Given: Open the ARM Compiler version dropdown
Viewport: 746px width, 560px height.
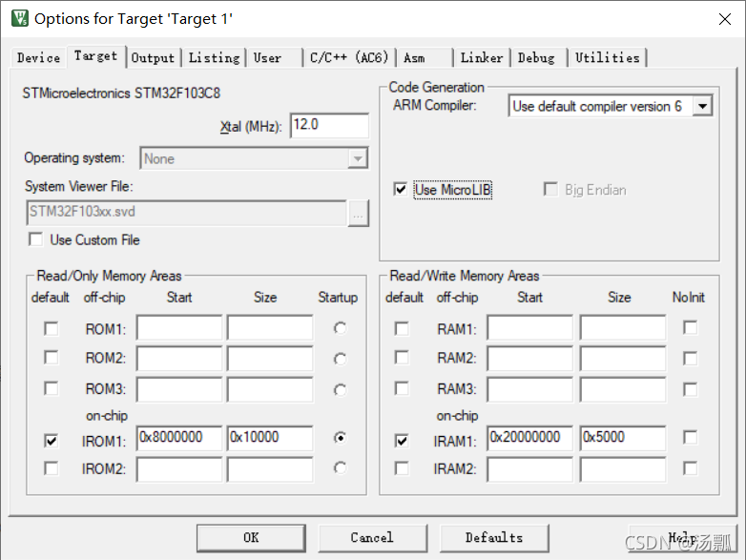Looking at the screenshot, I should (702, 106).
